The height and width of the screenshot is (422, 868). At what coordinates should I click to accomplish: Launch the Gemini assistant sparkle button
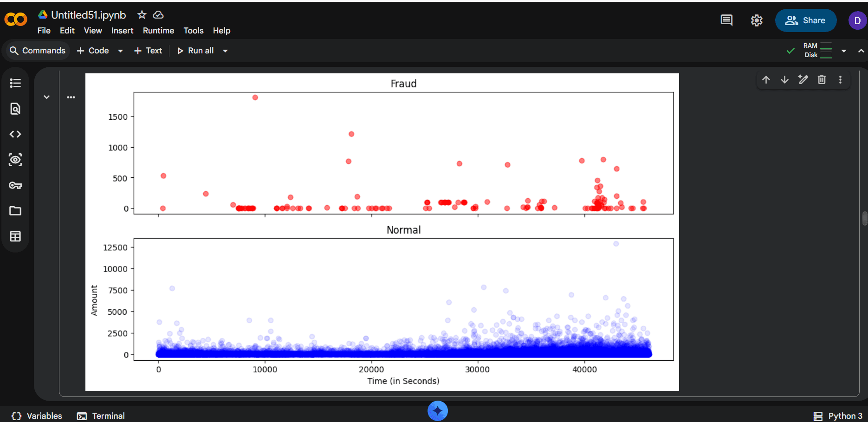[438, 411]
